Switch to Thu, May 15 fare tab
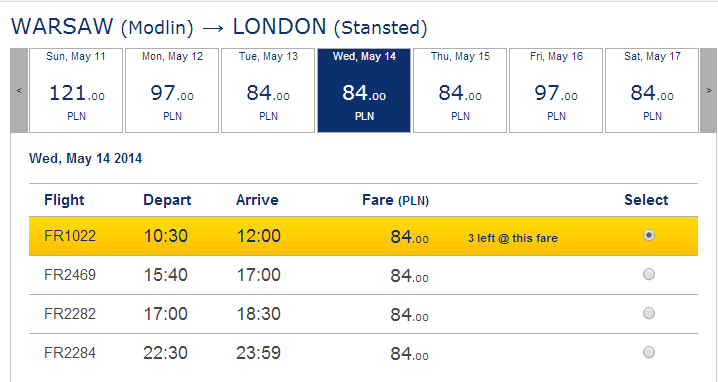Viewport: 718px width, 382px height. pos(460,90)
